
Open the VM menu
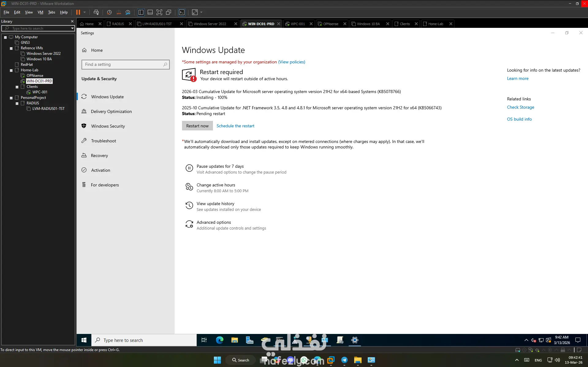40,12
